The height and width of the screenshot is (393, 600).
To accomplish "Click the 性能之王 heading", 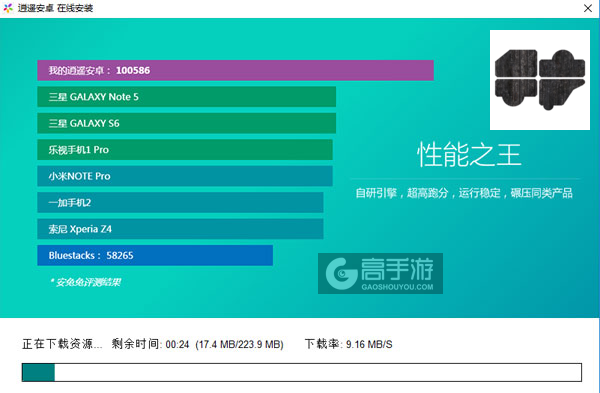I will (x=469, y=155).
